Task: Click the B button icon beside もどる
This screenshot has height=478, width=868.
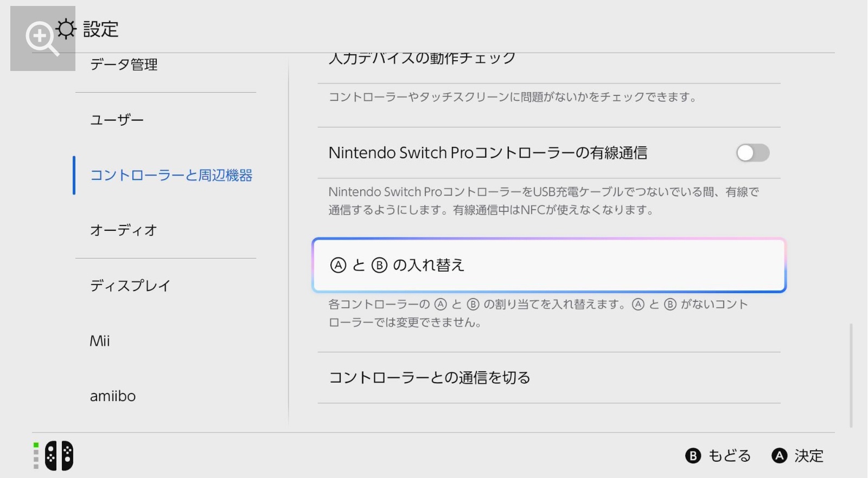Action: tap(693, 456)
